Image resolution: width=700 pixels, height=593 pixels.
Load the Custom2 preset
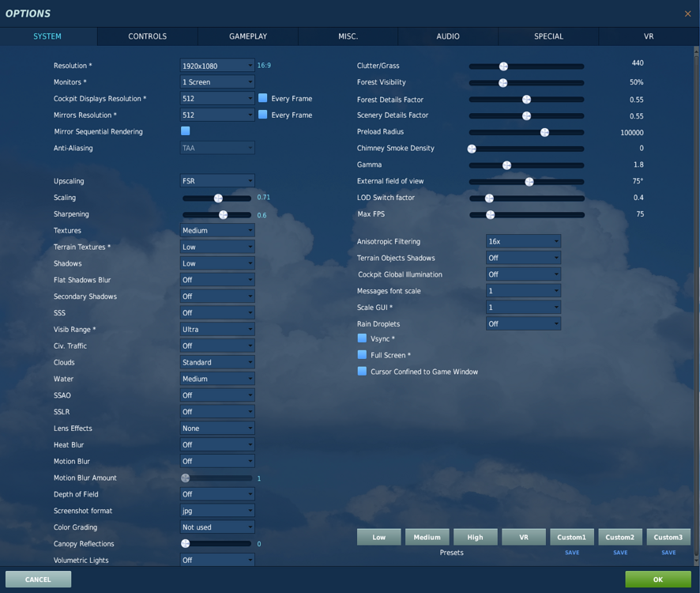620,537
